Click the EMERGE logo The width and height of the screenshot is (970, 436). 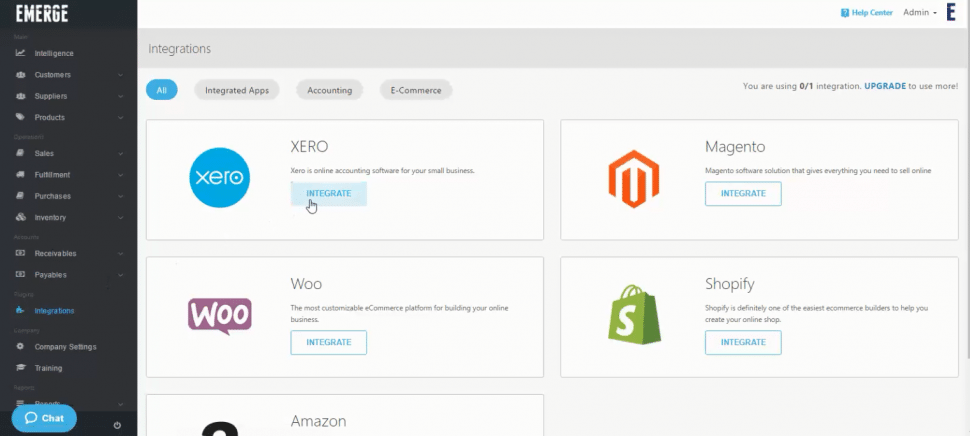coord(42,13)
